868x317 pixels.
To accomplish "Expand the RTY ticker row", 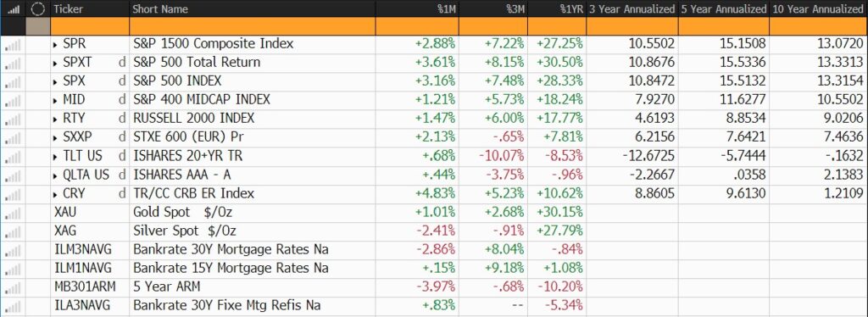I will click(55, 119).
